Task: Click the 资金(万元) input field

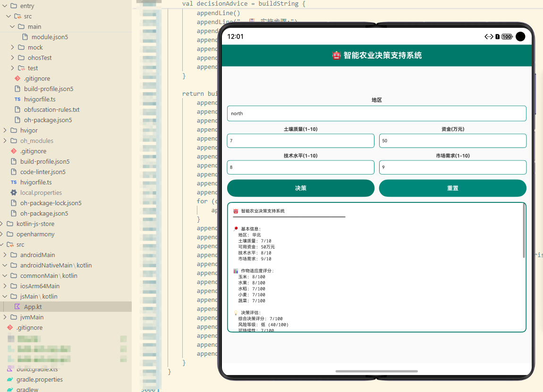Action: pyautogui.click(x=453, y=141)
